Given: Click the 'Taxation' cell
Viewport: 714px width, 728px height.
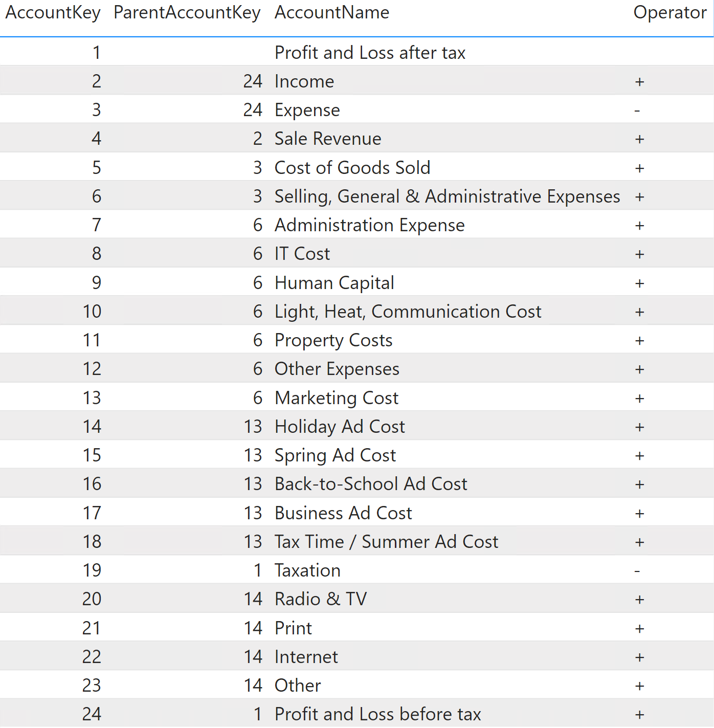Looking at the screenshot, I should 307,570.
